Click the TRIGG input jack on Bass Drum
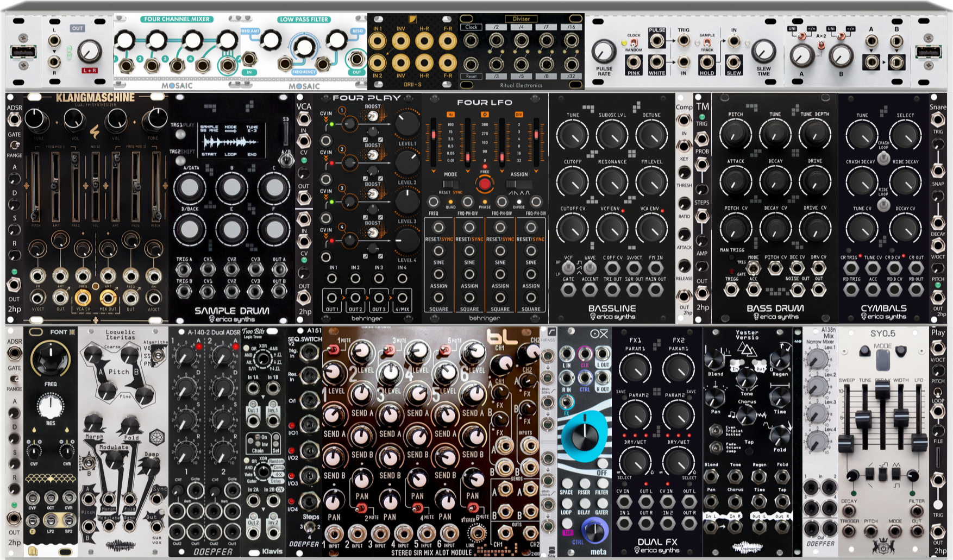Viewport: 953px width, 560px height. 732,290
